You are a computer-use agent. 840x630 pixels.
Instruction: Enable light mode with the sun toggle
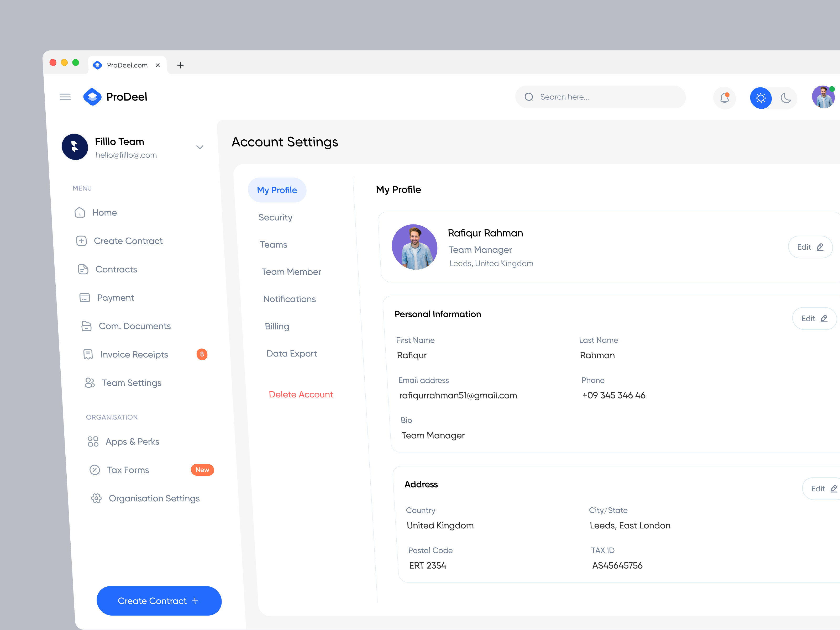(761, 98)
